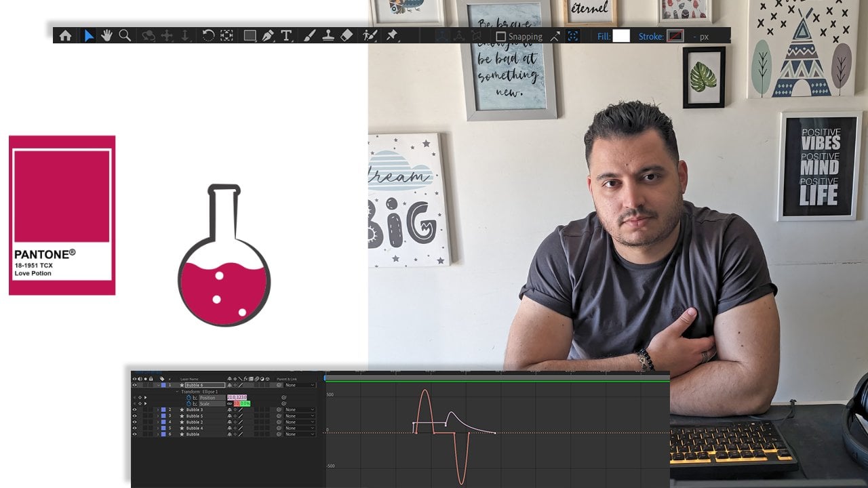
Task: Toggle visibility of Bubble 6 layer
Action: 134,385
